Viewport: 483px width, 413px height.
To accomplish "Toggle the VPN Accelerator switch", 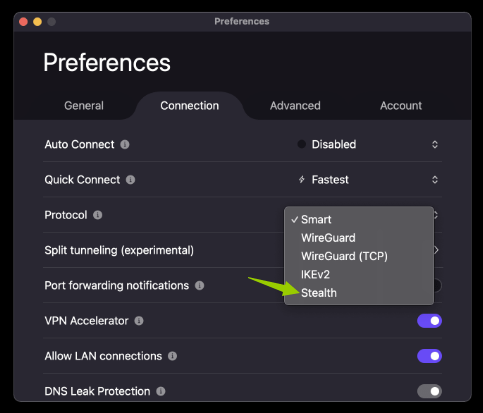I will point(429,321).
